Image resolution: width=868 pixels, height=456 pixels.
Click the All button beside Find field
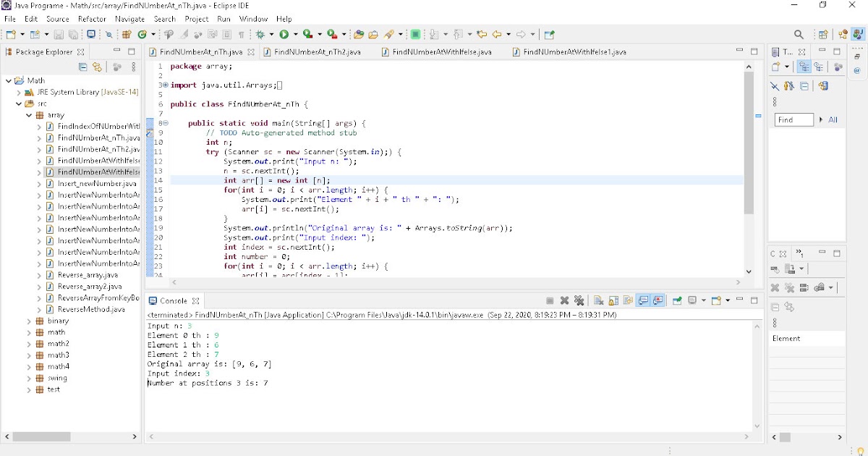[833, 120]
